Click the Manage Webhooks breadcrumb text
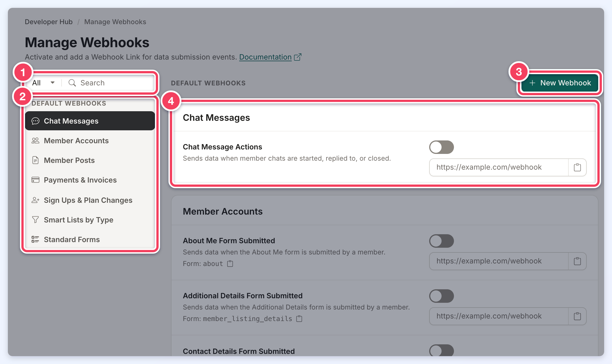The width and height of the screenshot is (612, 364). point(115,22)
